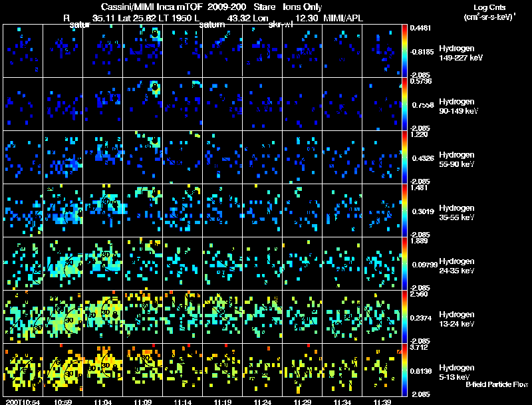
Task: Open the 149-227 keV panel at 11:09
Action: tap(143, 51)
